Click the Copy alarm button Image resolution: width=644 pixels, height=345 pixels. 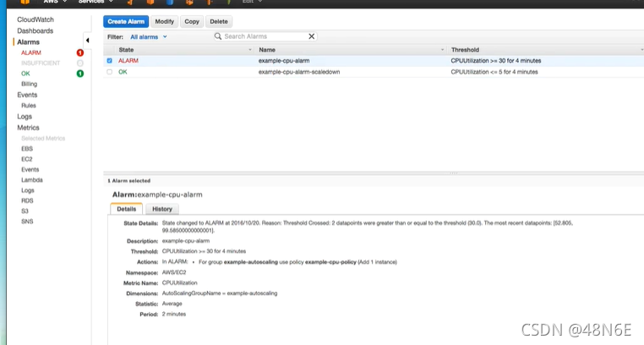192,21
